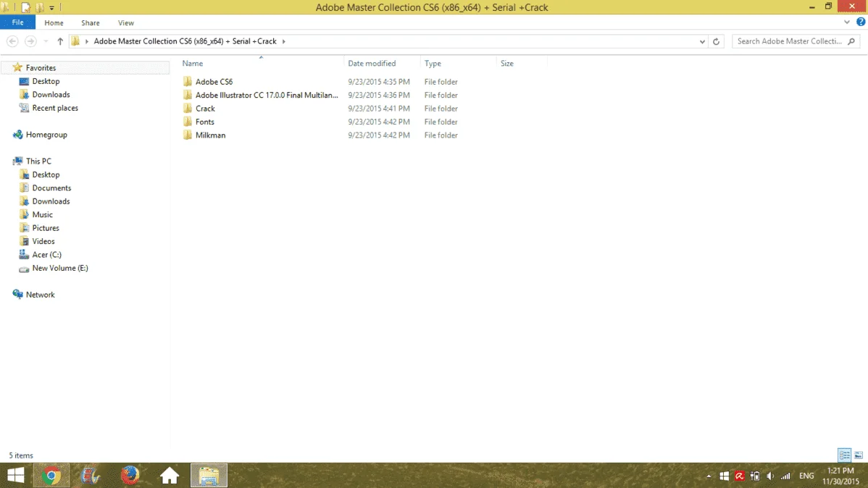868x488 pixels.
Task: Select the Adobe Illustrator CC 17.0.0 folder
Action: tap(266, 95)
